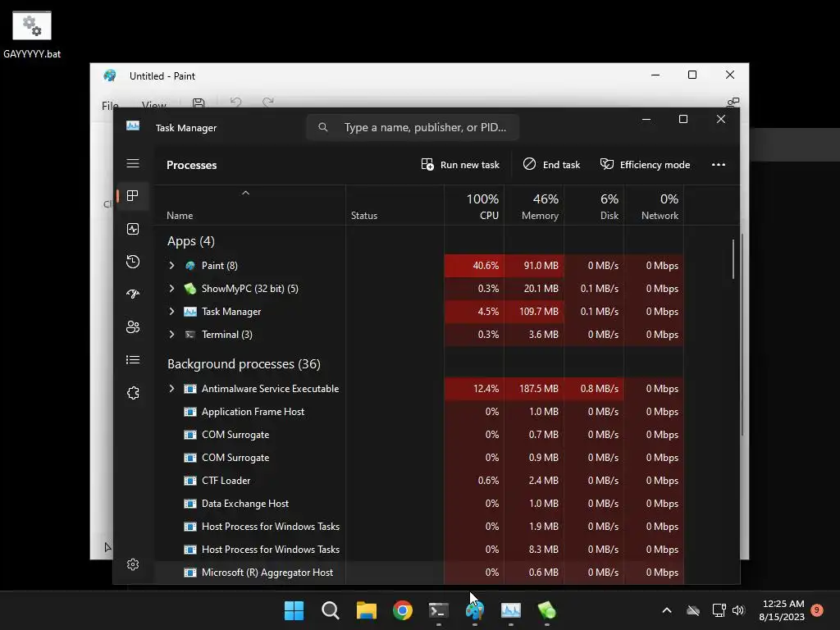Open the Details page in sidebar
The width and height of the screenshot is (840, 630).
pos(133,360)
